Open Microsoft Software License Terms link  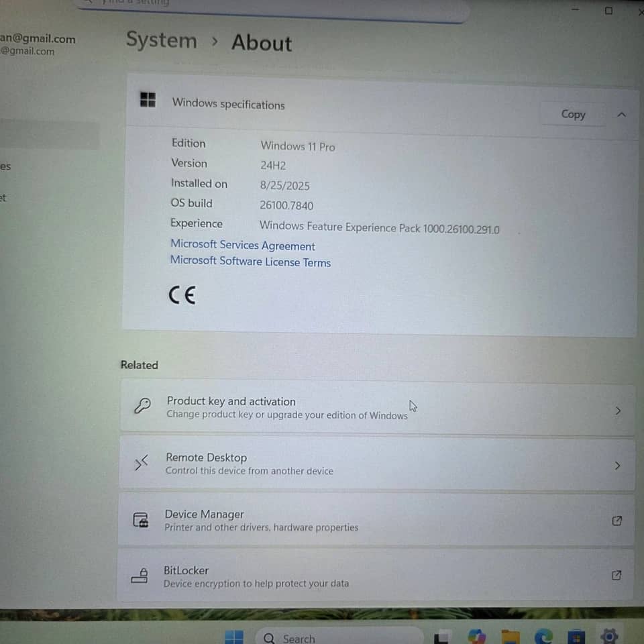(250, 261)
